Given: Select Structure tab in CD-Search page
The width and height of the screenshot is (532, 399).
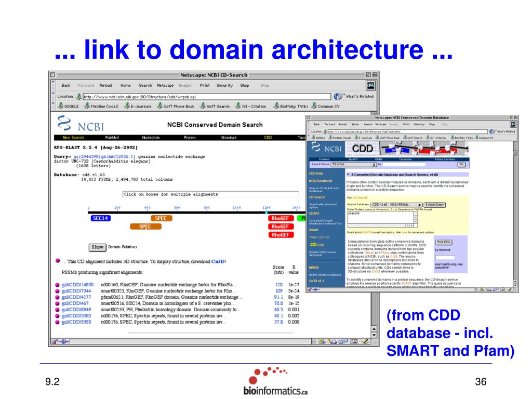Looking at the screenshot, I should [x=229, y=138].
